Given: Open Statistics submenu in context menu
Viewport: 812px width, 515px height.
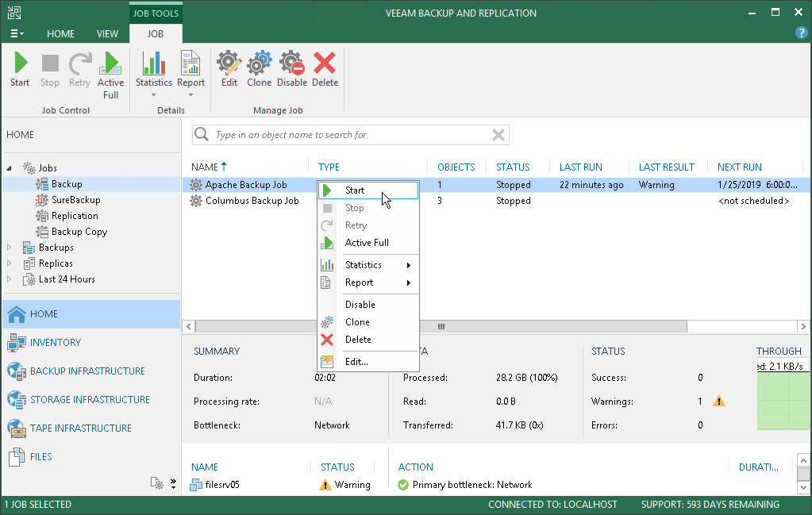Looking at the screenshot, I should pyautogui.click(x=368, y=265).
